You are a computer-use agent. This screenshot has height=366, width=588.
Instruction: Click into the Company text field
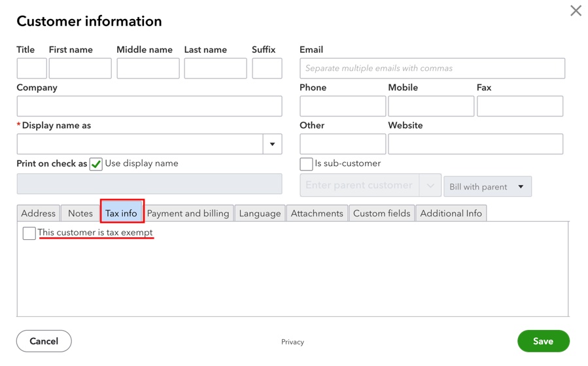tap(149, 107)
